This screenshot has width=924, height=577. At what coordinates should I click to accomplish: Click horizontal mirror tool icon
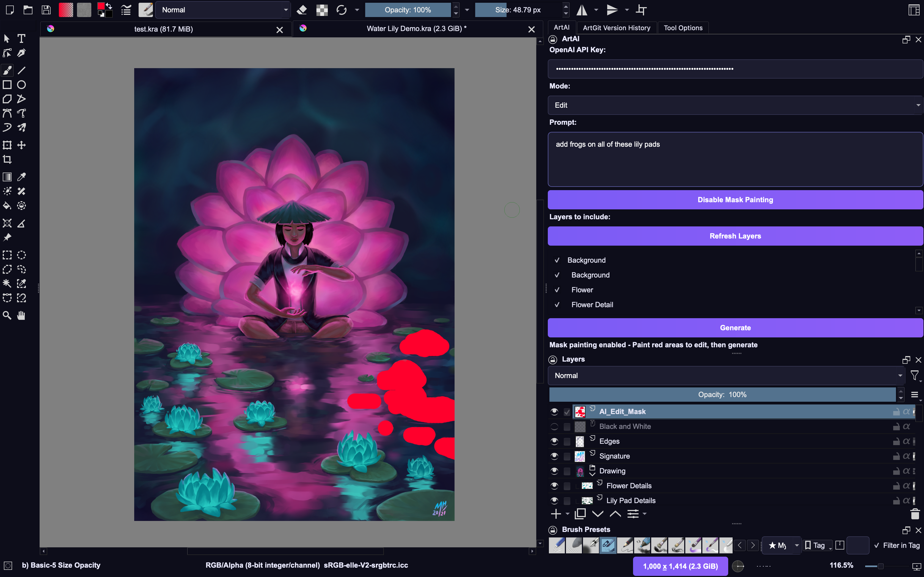point(582,10)
